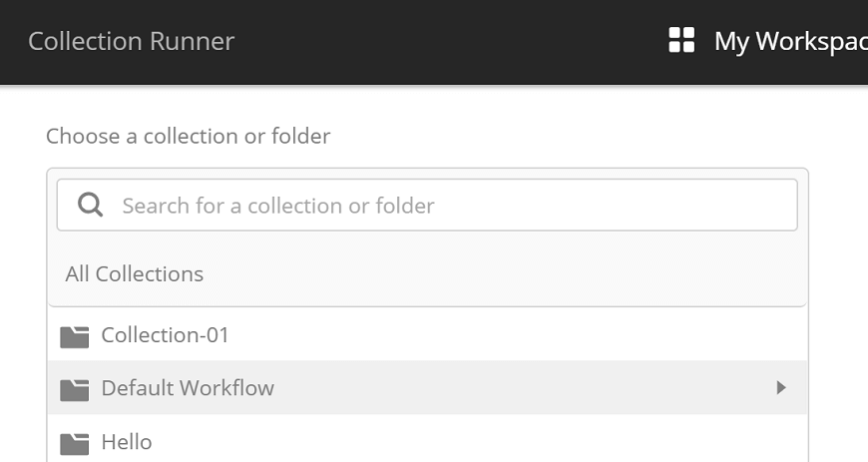The height and width of the screenshot is (462, 868).
Task: Click the workspace grid icon
Action: (x=681, y=40)
